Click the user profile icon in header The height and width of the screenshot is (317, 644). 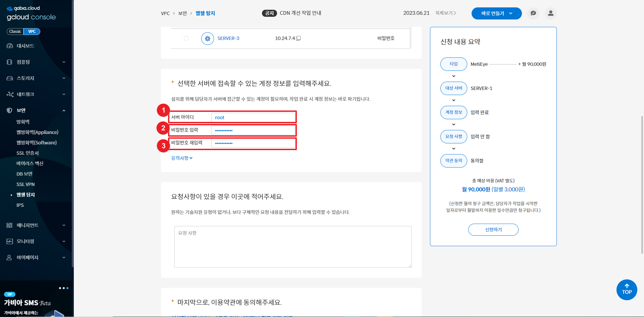[550, 13]
